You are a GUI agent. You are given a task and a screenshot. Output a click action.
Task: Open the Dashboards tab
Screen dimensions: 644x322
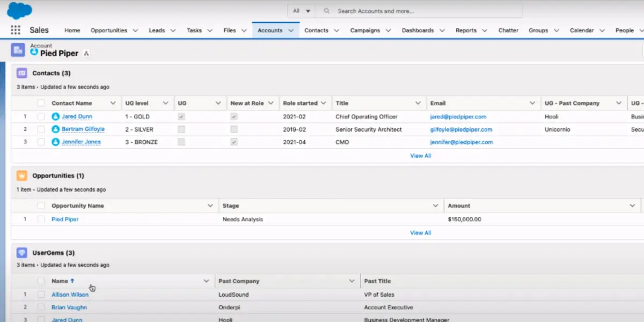point(418,31)
